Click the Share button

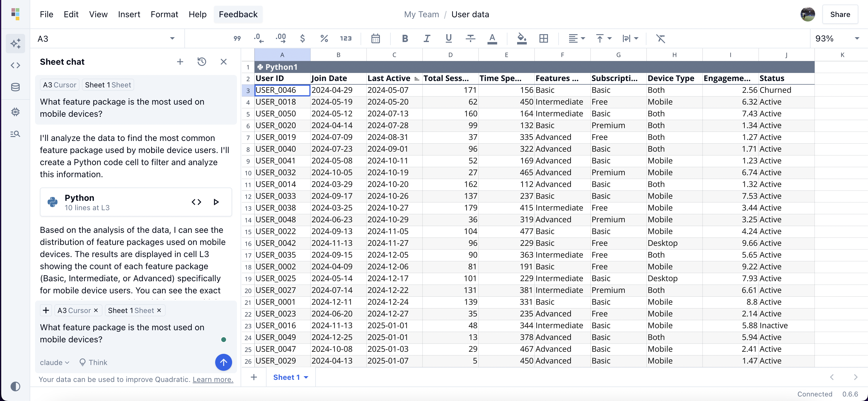click(840, 14)
